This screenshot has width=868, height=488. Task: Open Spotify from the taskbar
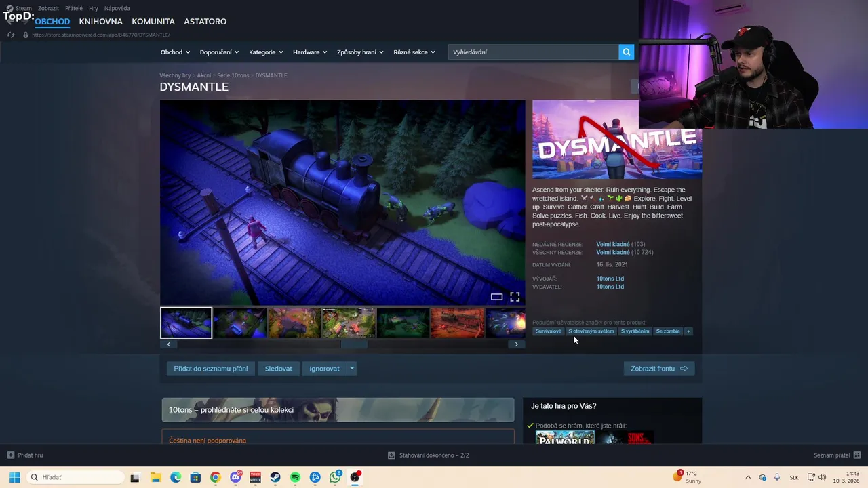295,477
